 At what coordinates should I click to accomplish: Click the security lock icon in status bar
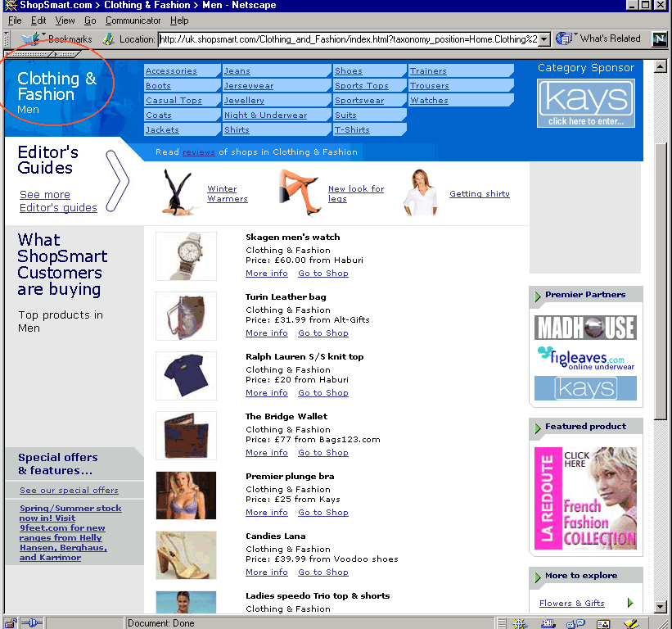click(x=11, y=623)
